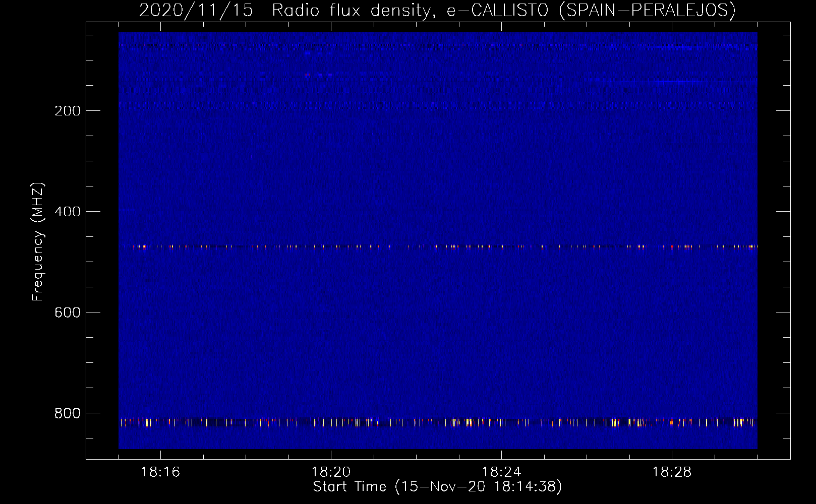Click the e-CALLISTO text in the title
This screenshot has width=816, height=504.
497,10
